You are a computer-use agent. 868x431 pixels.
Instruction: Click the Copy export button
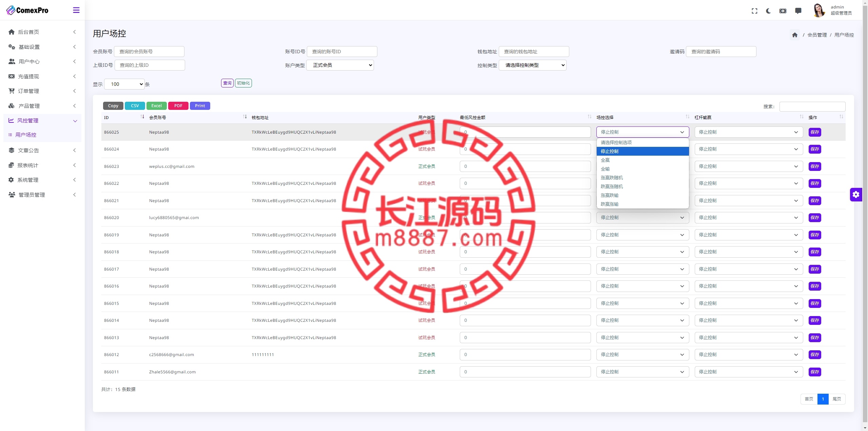113,106
